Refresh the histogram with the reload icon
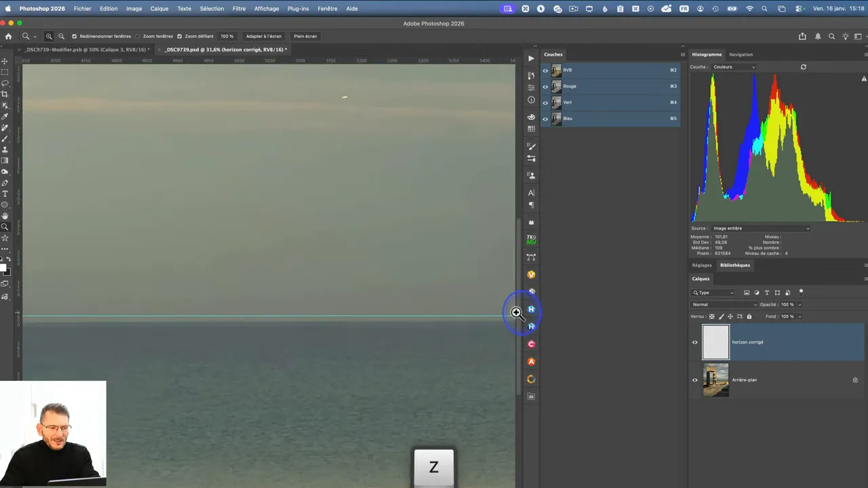This screenshot has height=488, width=868. pos(804,67)
